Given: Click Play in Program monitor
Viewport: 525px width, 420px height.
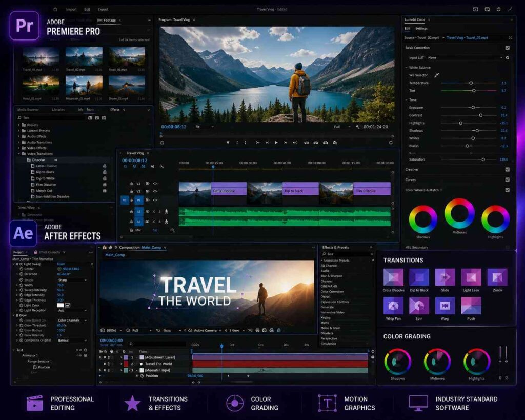Looking at the screenshot, I should [x=276, y=143].
